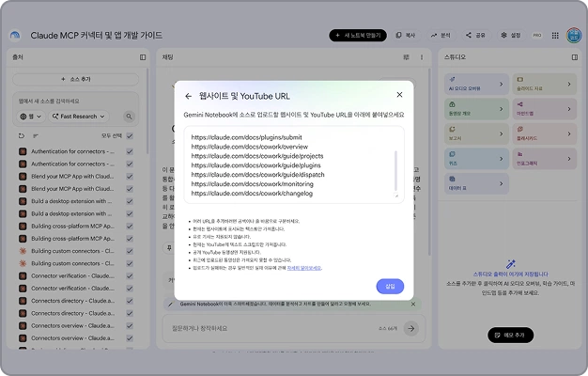This screenshot has height=376, width=588.
Task: Submit chat with the arrow send button
Action: [411, 328]
